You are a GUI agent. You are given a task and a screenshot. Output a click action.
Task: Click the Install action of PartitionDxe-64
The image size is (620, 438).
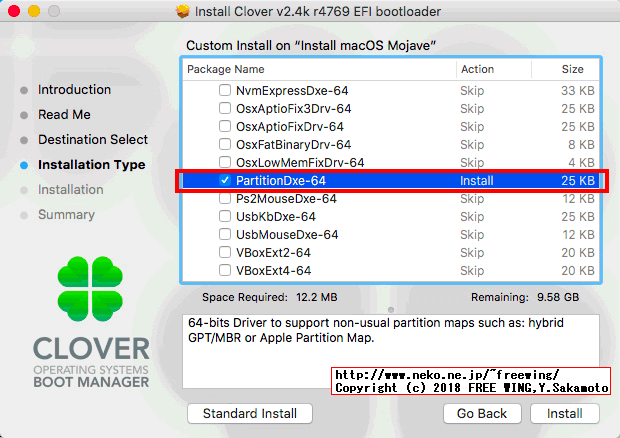pyautogui.click(x=477, y=181)
